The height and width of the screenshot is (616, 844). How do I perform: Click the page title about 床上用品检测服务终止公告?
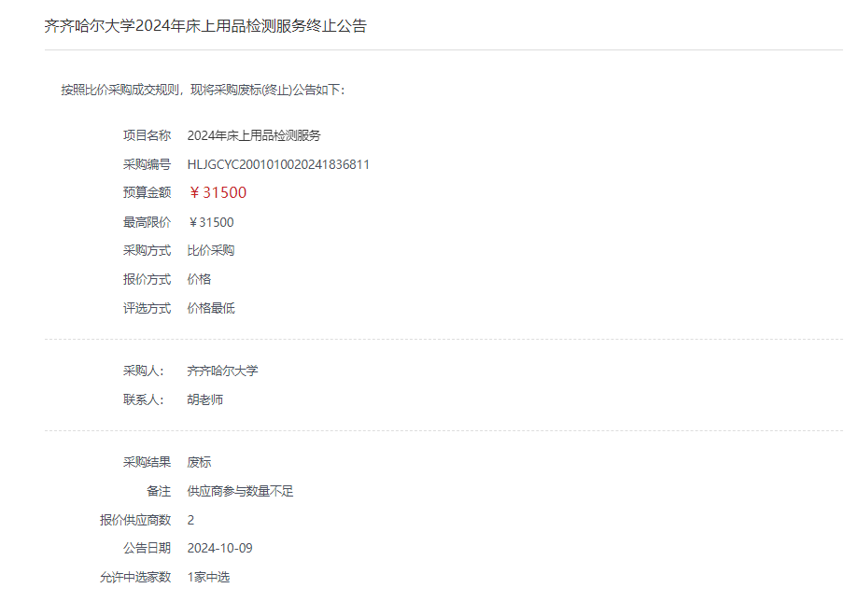point(205,26)
